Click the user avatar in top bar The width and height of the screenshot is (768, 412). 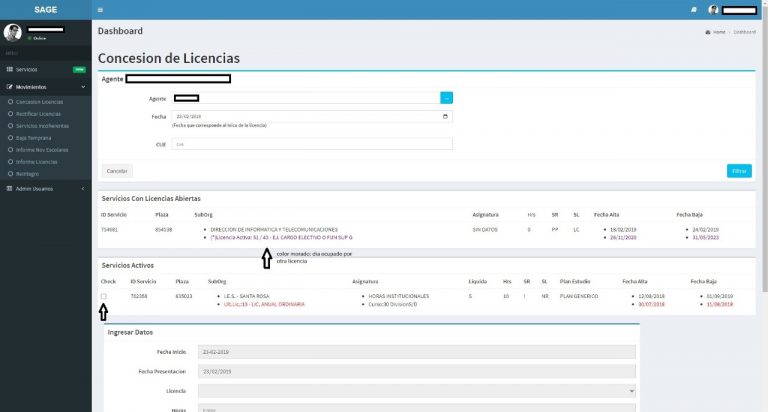(x=713, y=10)
